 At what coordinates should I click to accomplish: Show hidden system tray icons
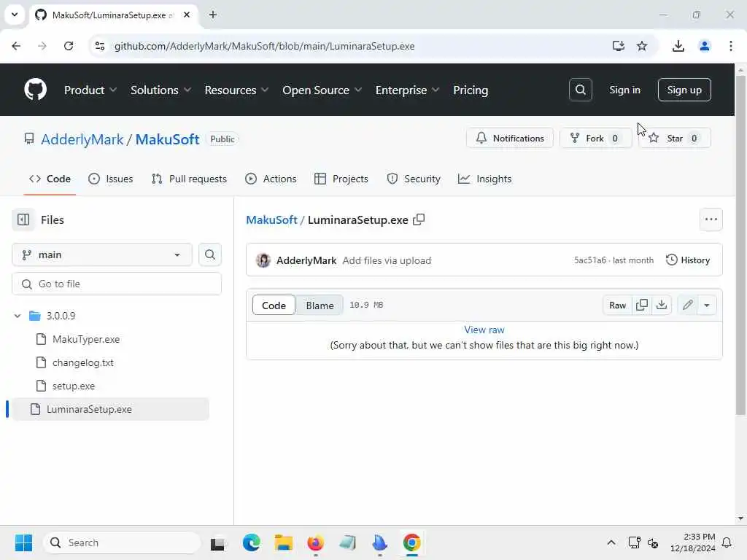coord(611,542)
